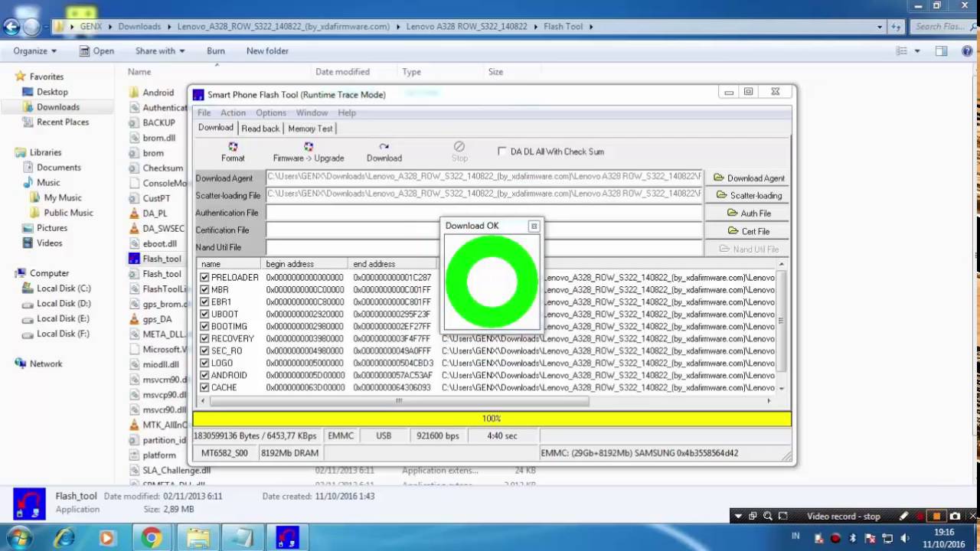Click Burn in Explorer toolbar
Image resolution: width=980 pixels, height=551 pixels.
click(x=216, y=51)
